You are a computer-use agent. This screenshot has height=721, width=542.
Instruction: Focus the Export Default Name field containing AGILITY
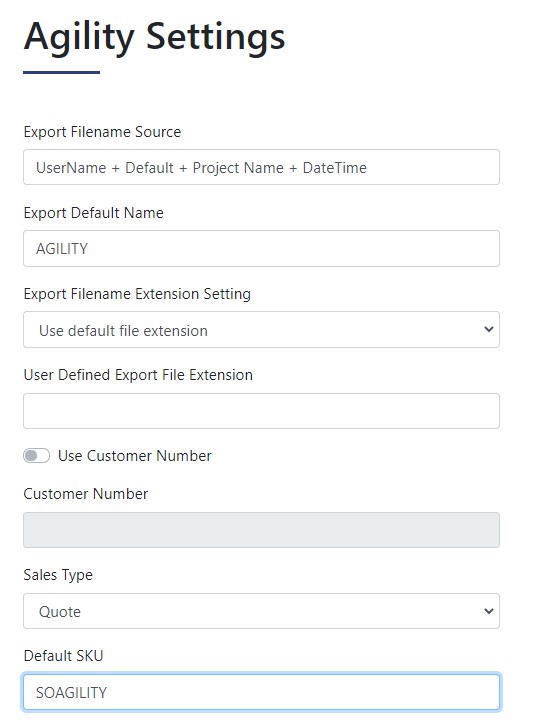(261, 248)
